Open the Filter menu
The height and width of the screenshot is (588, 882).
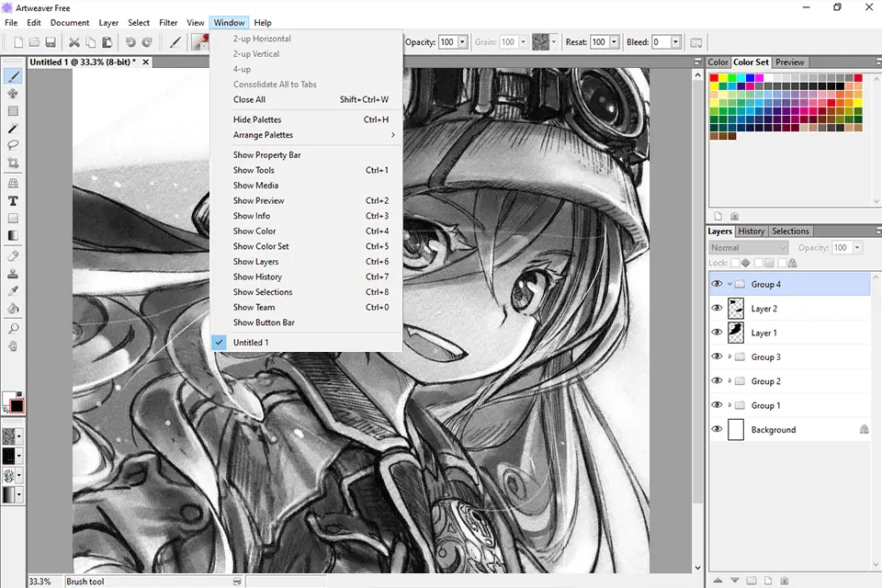(168, 22)
